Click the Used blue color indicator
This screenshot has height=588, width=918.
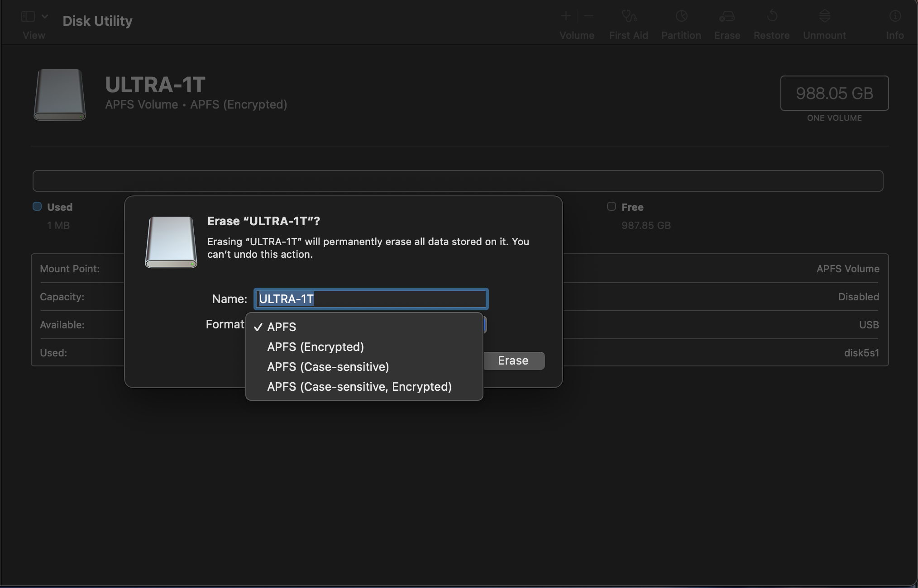pyautogui.click(x=37, y=207)
